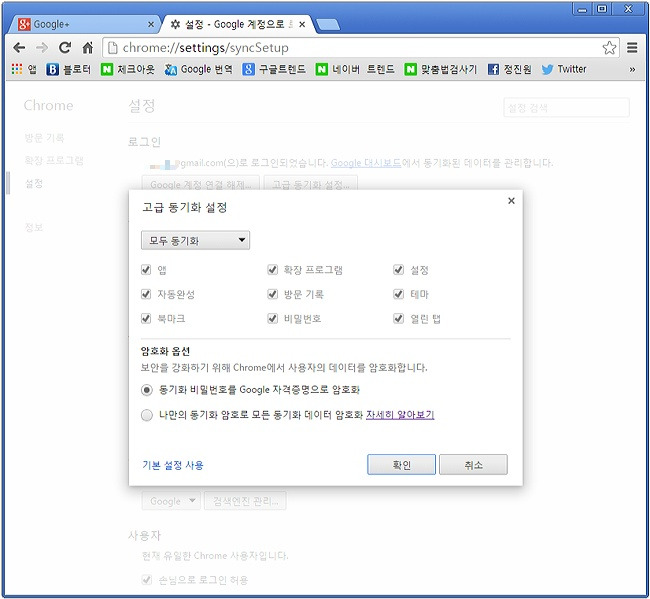Close the 고급 동기화 설정 dialog
This screenshot has height=599, width=650.
click(x=511, y=201)
